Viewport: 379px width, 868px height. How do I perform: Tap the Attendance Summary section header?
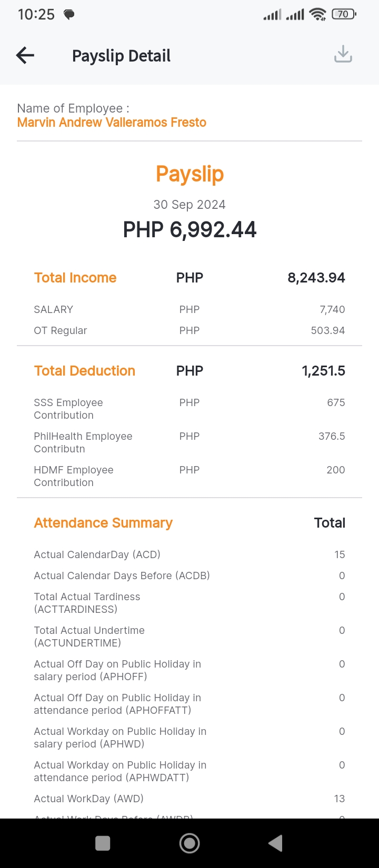click(x=103, y=523)
